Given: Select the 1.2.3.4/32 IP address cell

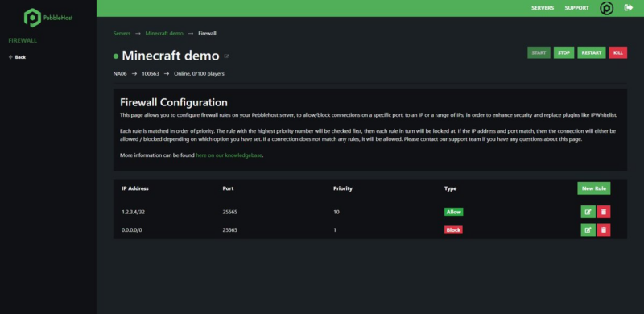Looking at the screenshot, I should pyautogui.click(x=133, y=212).
